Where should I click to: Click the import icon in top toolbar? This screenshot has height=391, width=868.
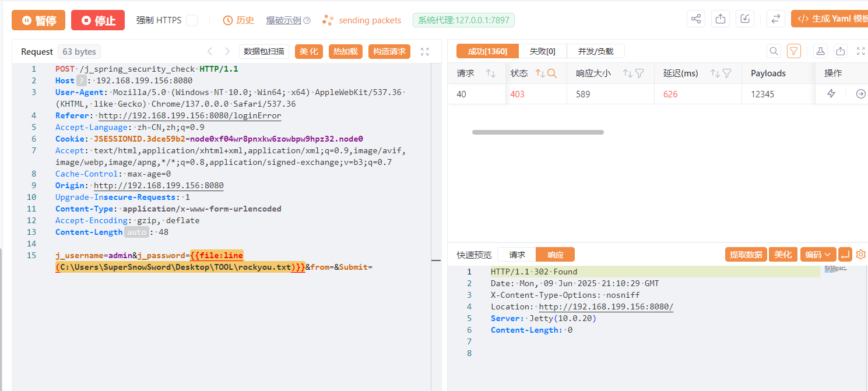tap(745, 19)
